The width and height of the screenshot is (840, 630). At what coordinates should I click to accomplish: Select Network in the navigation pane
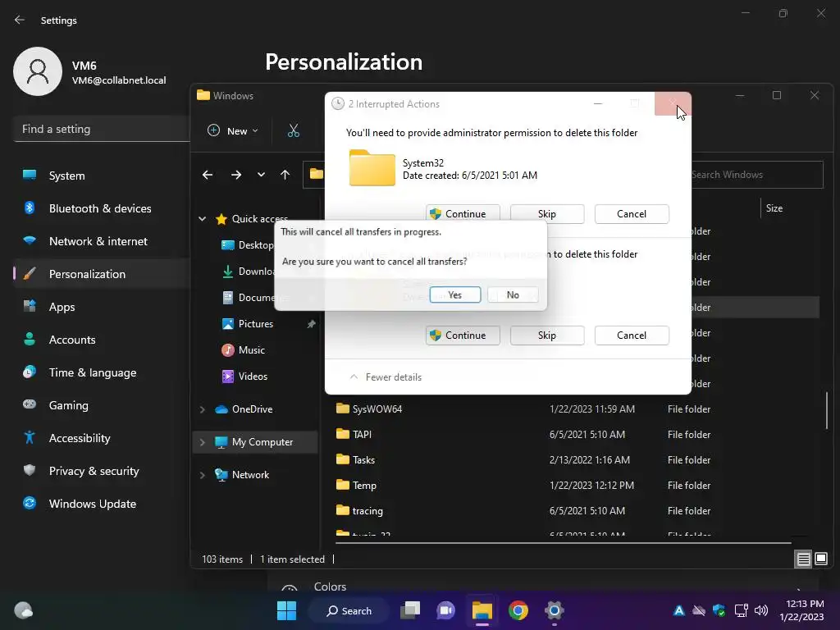(242, 475)
